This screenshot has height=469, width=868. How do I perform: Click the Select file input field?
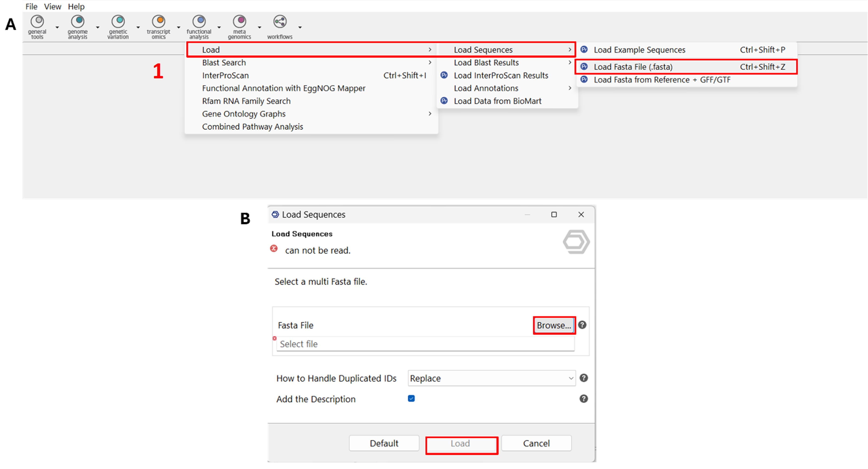click(425, 344)
